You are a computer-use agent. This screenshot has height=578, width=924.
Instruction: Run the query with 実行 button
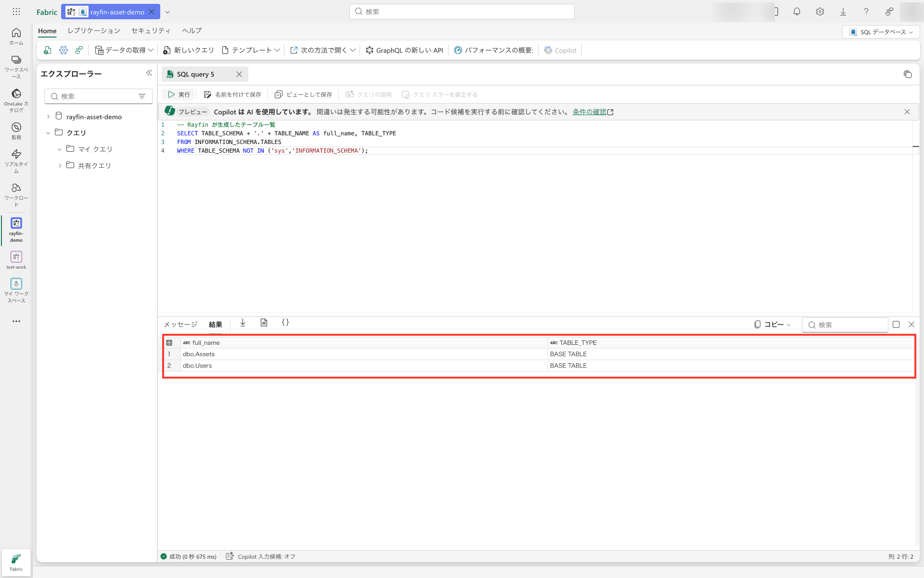click(179, 94)
